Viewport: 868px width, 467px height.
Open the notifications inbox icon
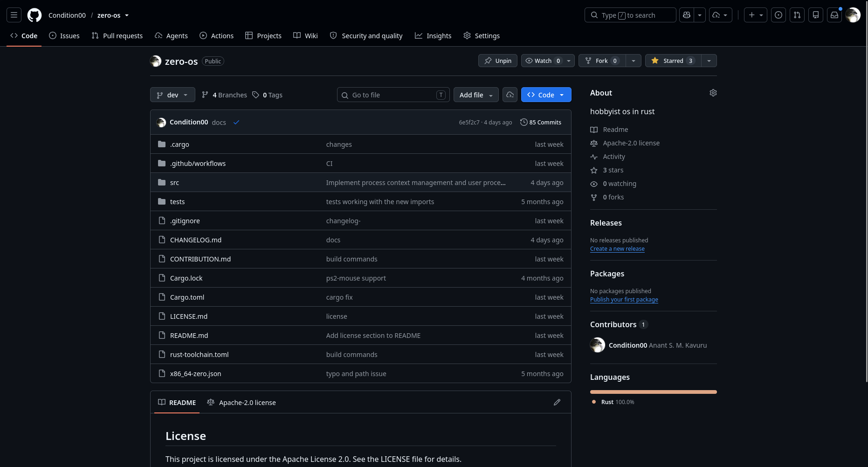(x=834, y=15)
